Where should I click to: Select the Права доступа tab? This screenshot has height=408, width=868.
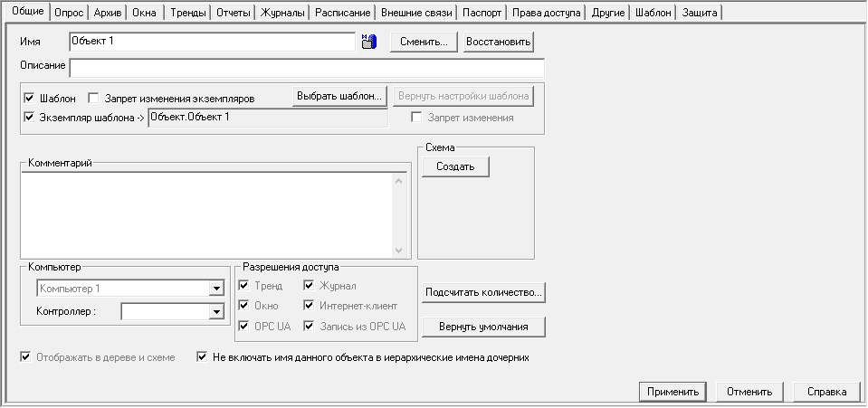click(x=547, y=12)
